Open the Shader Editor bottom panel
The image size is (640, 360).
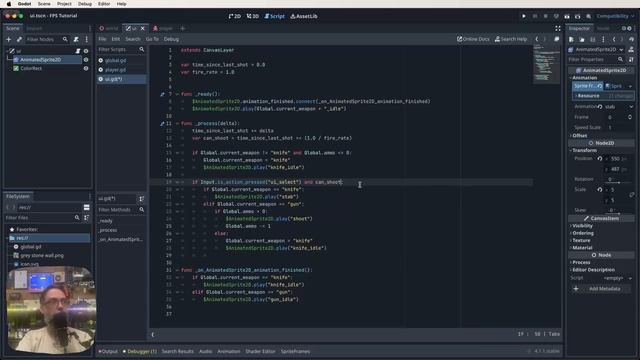260,351
